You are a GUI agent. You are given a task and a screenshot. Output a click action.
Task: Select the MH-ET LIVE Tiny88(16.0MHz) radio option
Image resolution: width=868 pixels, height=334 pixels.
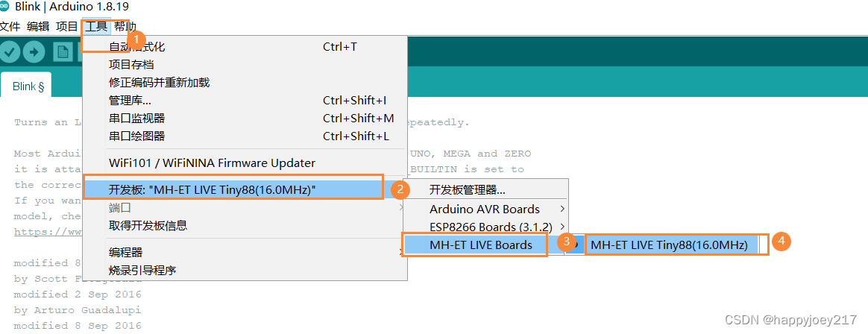[667, 245]
